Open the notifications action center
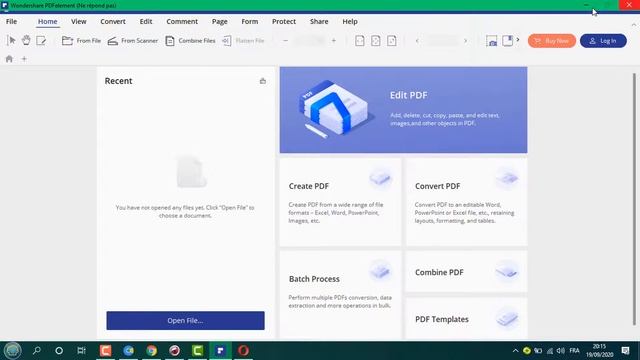640x360 pixels. (625, 351)
